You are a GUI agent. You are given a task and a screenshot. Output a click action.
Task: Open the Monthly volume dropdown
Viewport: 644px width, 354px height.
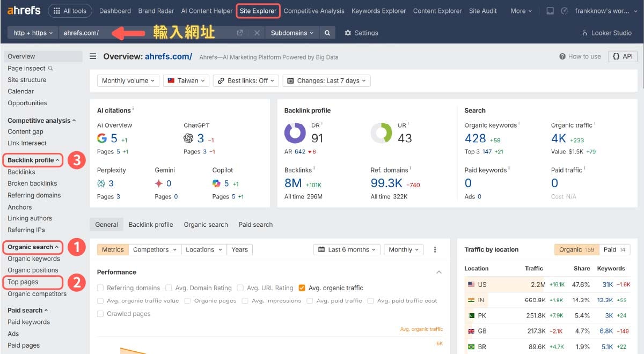pyautogui.click(x=128, y=80)
